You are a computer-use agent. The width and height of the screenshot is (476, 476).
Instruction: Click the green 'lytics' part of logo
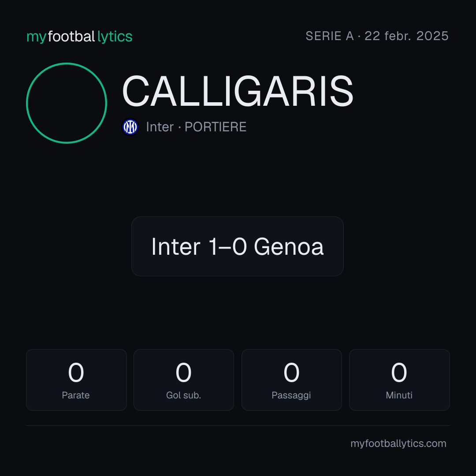tap(115, 37)
